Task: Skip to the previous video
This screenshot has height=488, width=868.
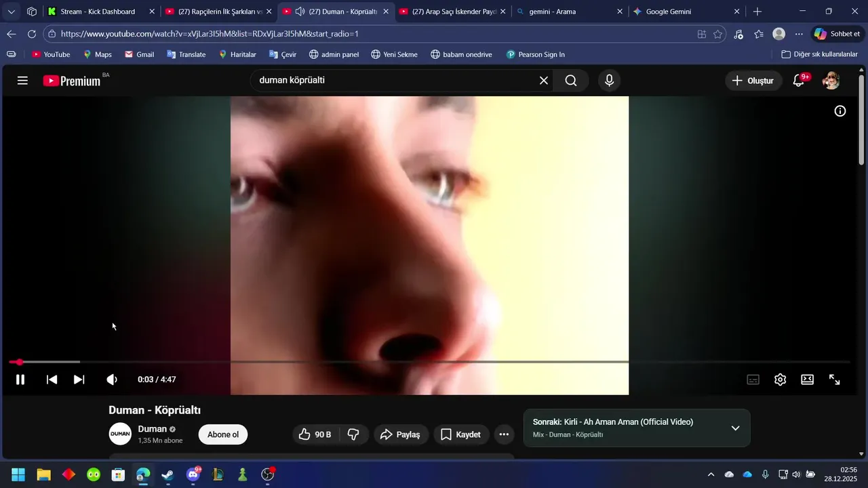Action: 52,380
